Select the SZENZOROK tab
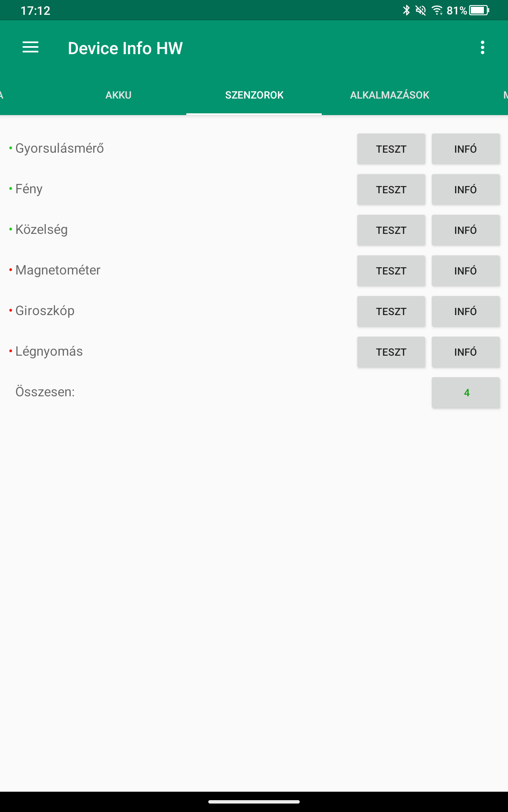508x812 pixels. (254, 95)
